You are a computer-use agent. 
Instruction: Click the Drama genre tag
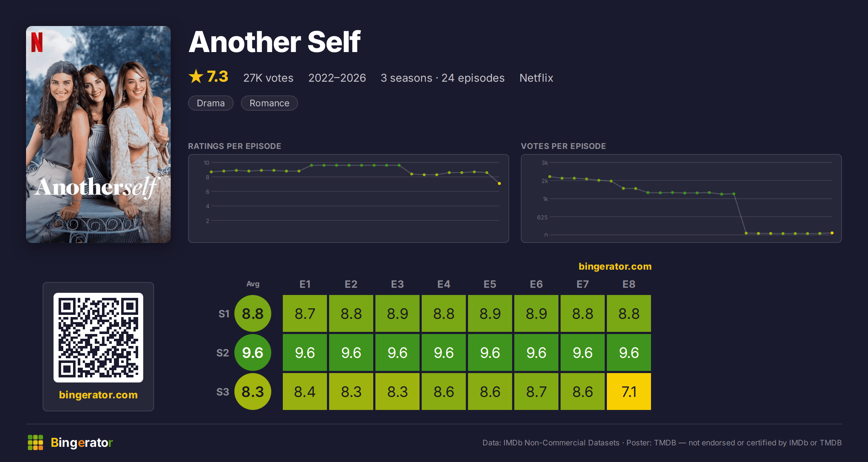211,103
